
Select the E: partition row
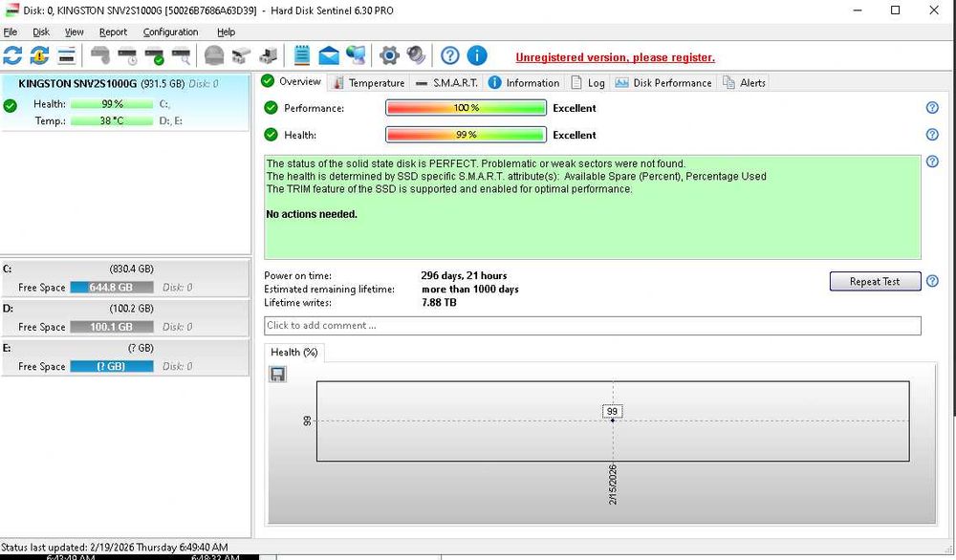click(x=125, y=357)
